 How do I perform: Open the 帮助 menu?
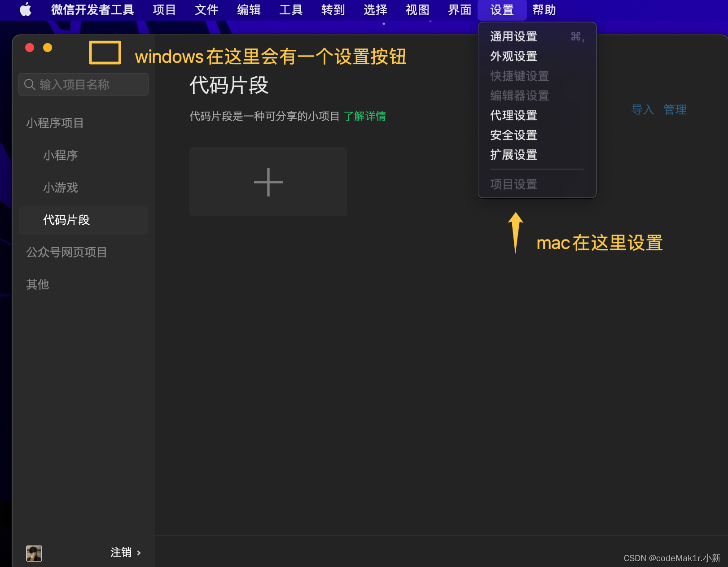[x=544, y=9]
